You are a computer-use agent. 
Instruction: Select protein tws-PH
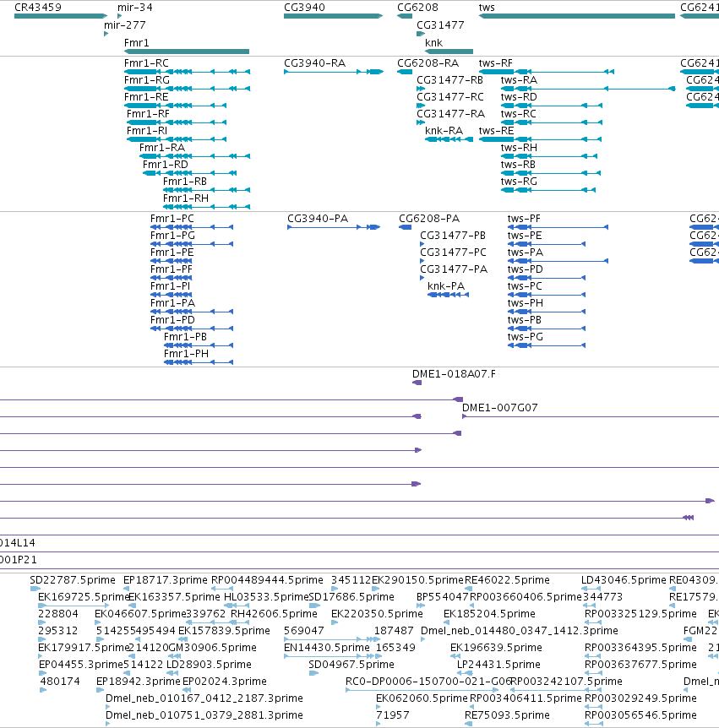547,312
